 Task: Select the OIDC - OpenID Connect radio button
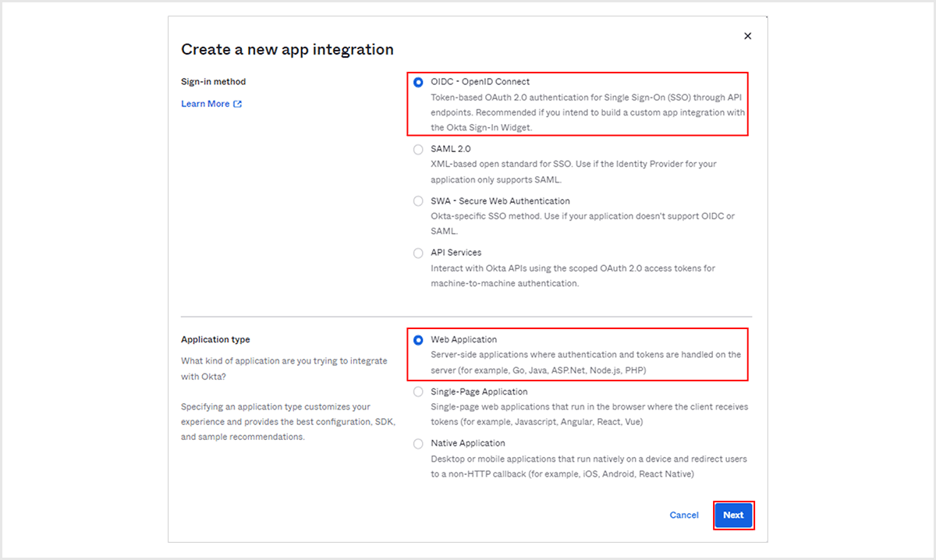point(419,82)
